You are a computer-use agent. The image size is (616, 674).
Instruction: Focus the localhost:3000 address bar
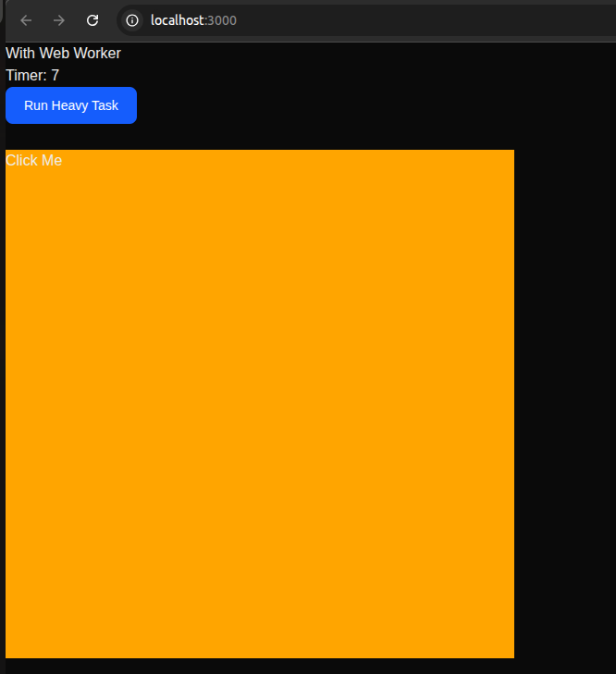366,20
